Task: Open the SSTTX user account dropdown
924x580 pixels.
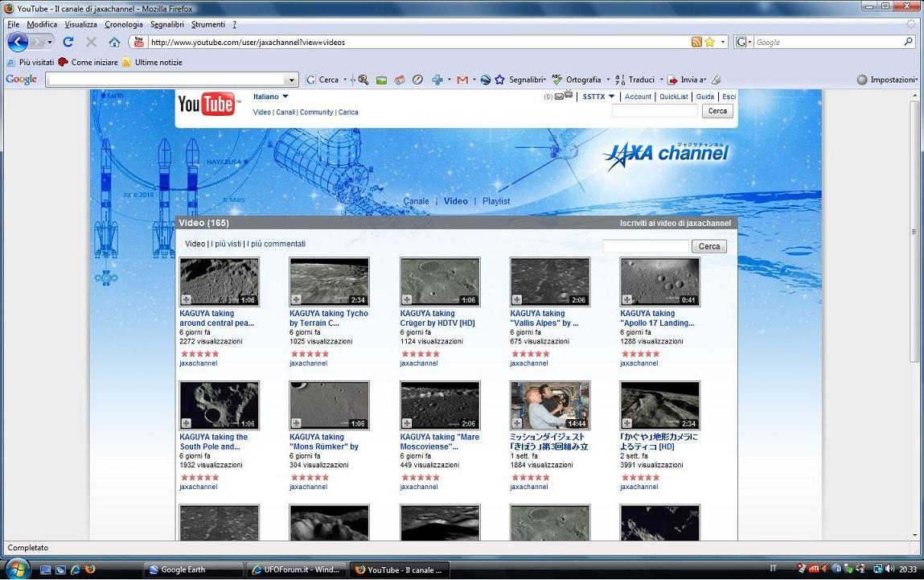Action: point(611,97)
